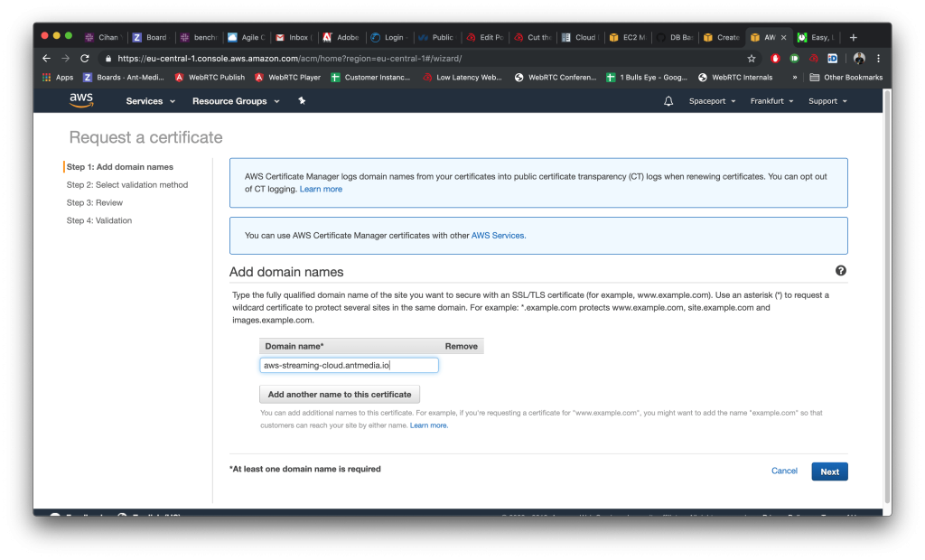Open a new browser tab
Image resolution: width=925 pixels, height=560 pixels.
853,37
